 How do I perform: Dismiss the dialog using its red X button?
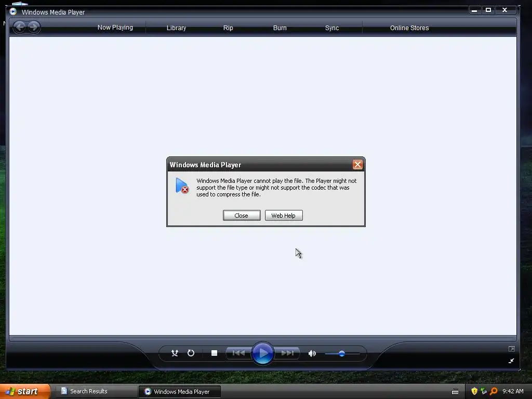point(357,165)
